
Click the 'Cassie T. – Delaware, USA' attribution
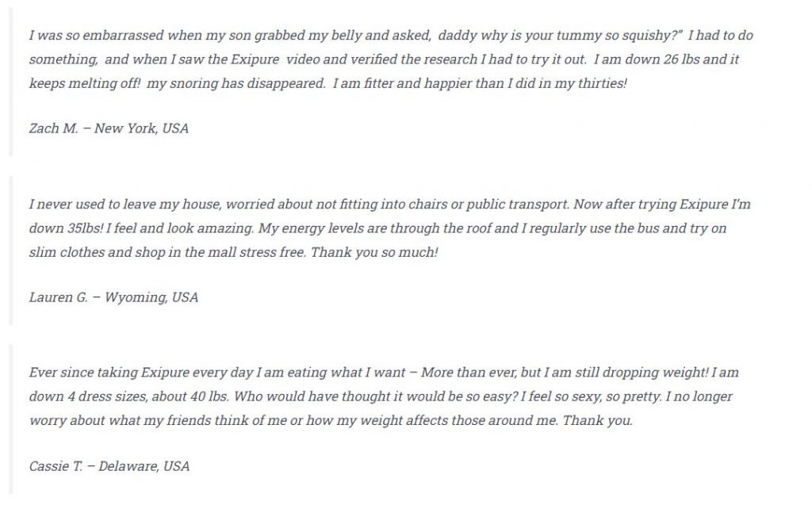pyautogui.click(x=109, y=466)
